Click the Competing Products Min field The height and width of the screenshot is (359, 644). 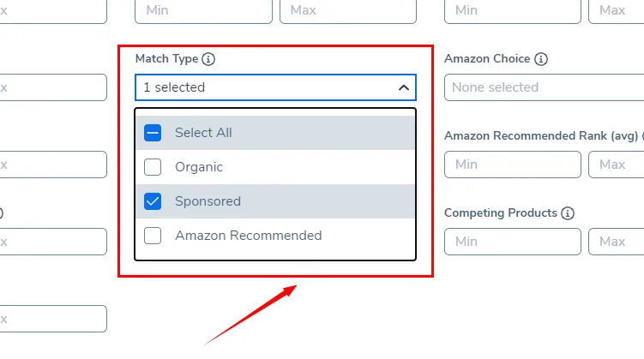(x=513, y=242)
